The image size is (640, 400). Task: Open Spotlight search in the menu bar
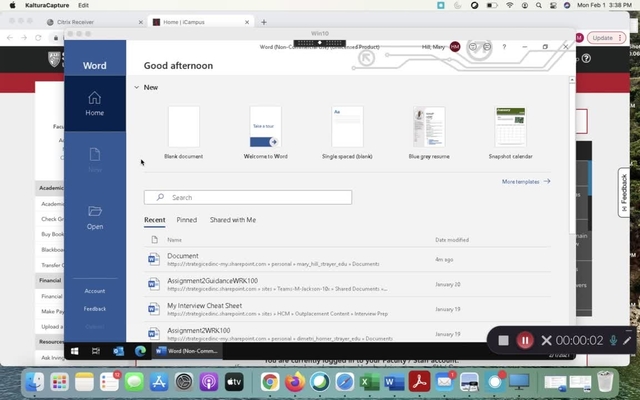pos(539,5)
